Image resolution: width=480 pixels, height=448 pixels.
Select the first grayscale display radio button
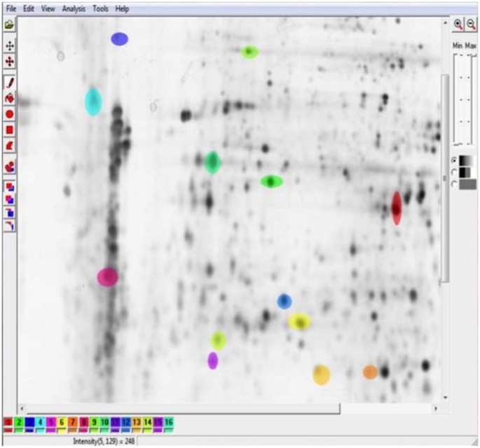[454, 161]
